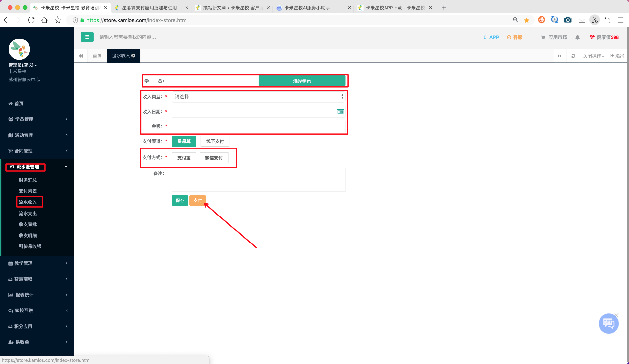Open the calendar picker for 收入日期
The image size is (629, 364).
click(x=340, y=112)
